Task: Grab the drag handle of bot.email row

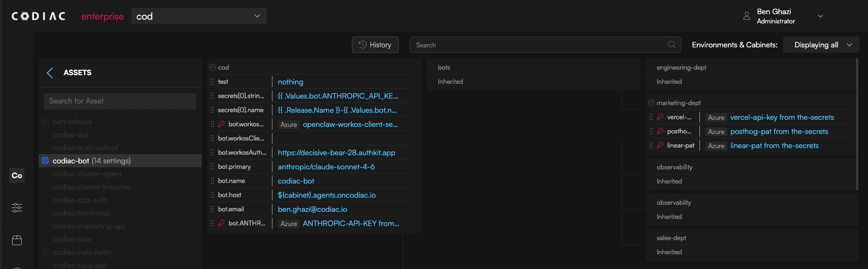Action: click(x=212, y=209)
